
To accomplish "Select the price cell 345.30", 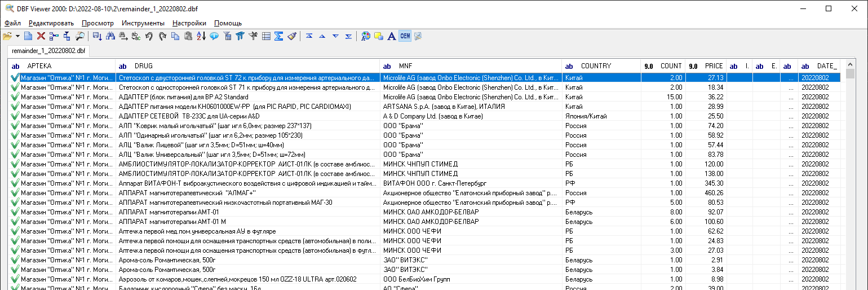I will (706, 183).
